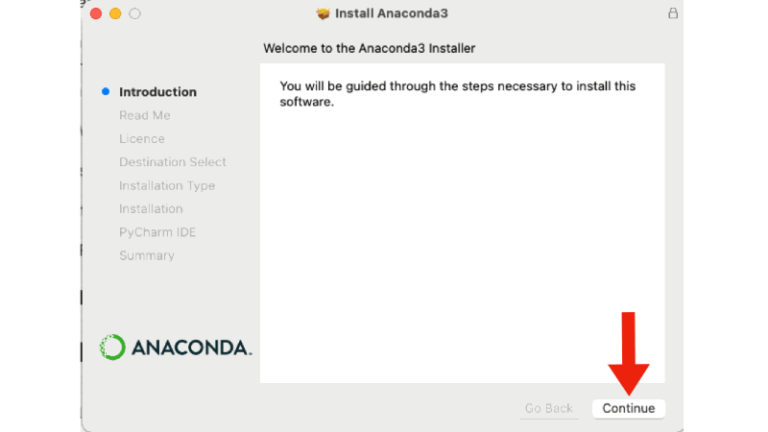
Task: Click the Continue button
Action: [628, 408]
